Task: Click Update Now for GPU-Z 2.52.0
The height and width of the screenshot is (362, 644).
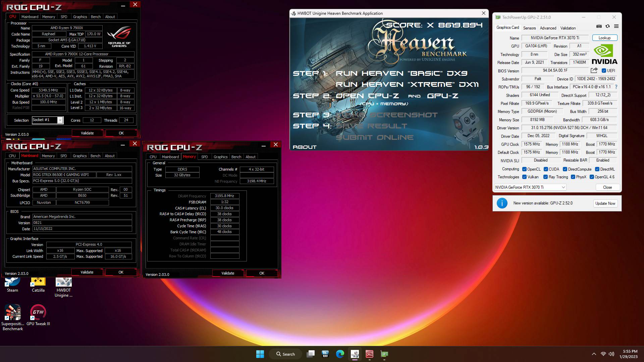Action: click(x=605, y=203)
